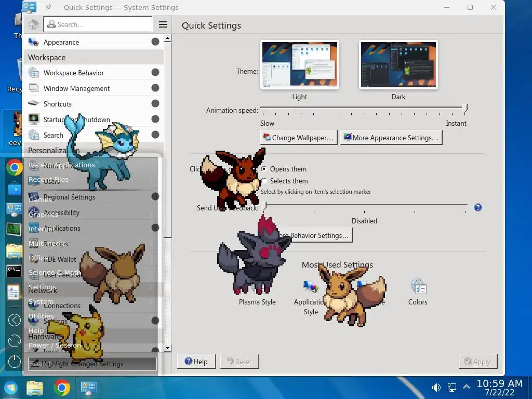Click the Animation speed slider track
Viewport: 532px width, 399px height.
coord(364,108)
